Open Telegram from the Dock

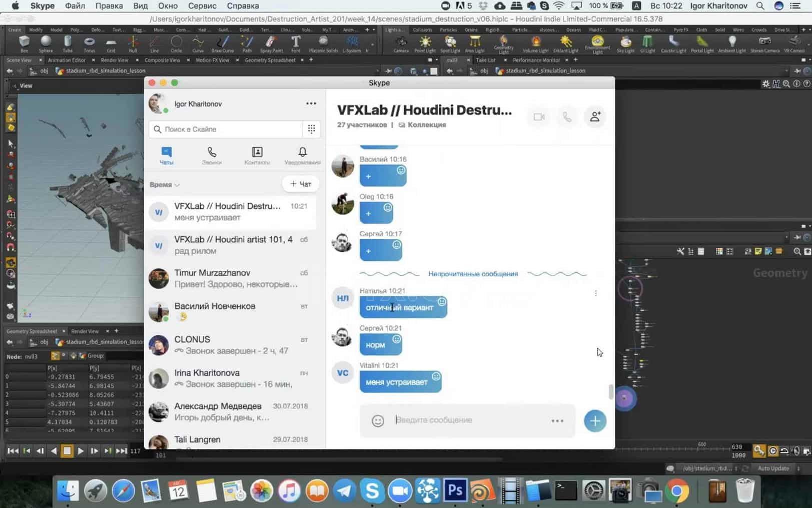click(344, 491)
